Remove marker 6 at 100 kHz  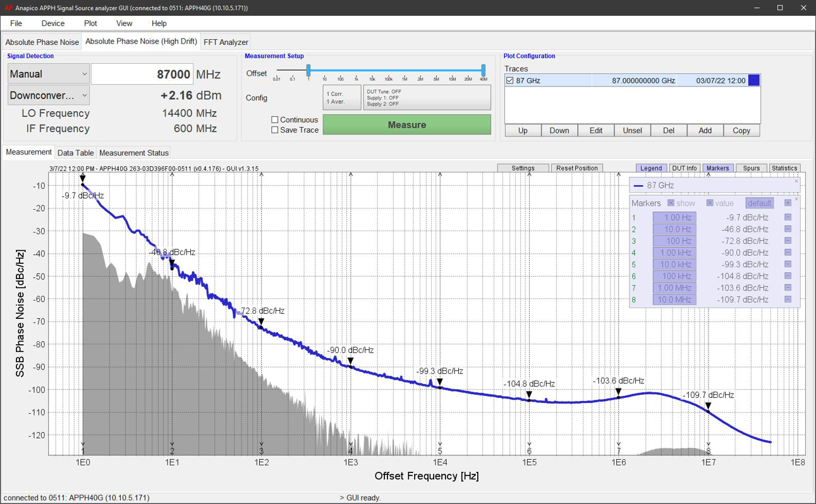pyautogui.click(x=788, y=276)
